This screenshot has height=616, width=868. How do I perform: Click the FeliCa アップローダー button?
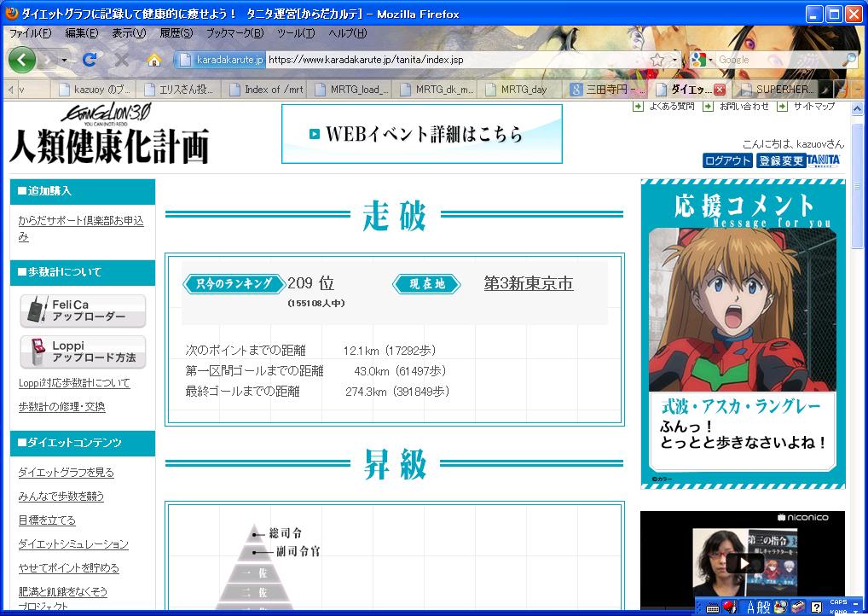coord(83,311)
